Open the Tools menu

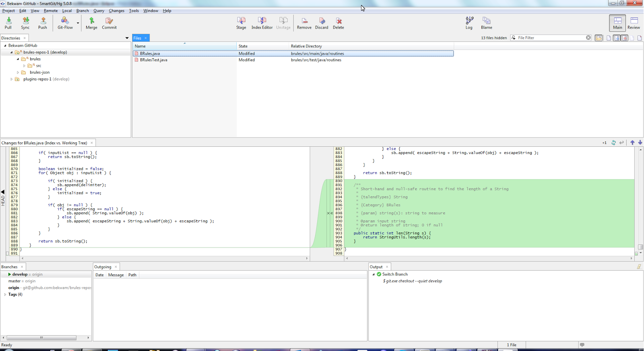pyautogui.click(x=134, y=11)
